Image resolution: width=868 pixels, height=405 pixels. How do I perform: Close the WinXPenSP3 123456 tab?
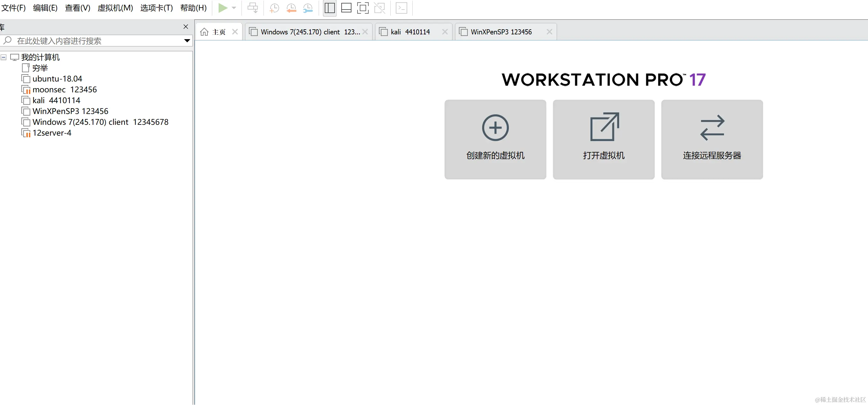549,32
